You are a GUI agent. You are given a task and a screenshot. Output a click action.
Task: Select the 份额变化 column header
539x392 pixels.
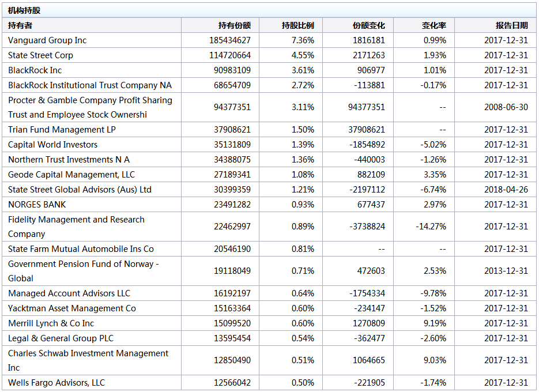(369, 25)
